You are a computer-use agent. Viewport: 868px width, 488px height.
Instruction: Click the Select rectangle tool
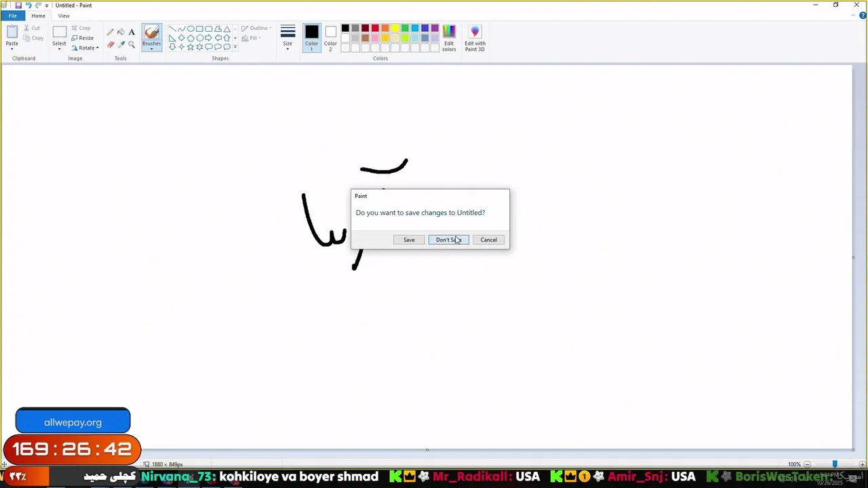point(60,32)
